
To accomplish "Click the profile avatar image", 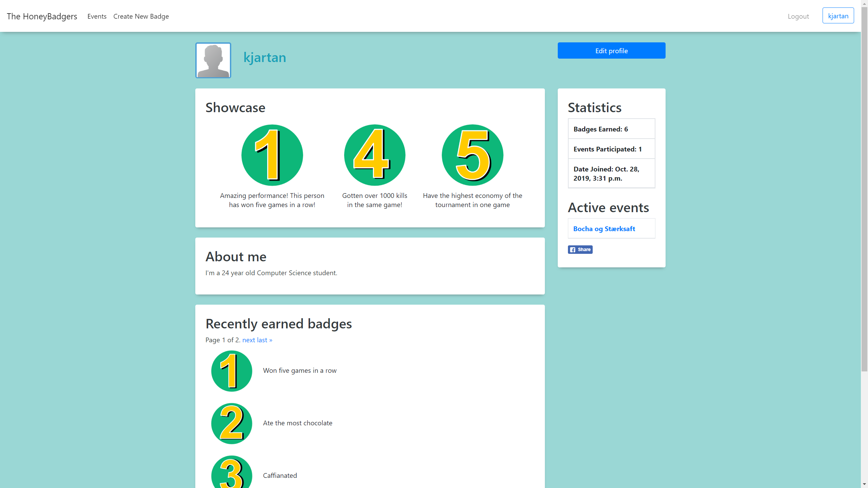I will point(213,60).
